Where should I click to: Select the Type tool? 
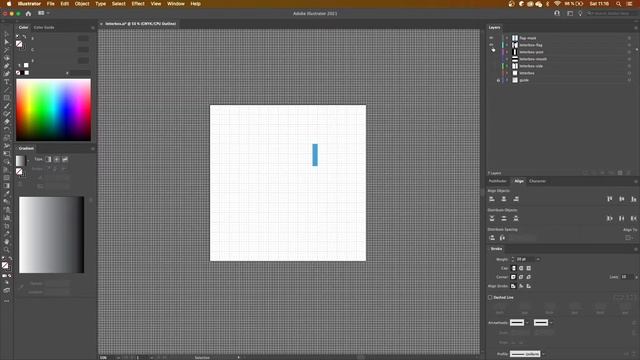(x=7, y=82)
